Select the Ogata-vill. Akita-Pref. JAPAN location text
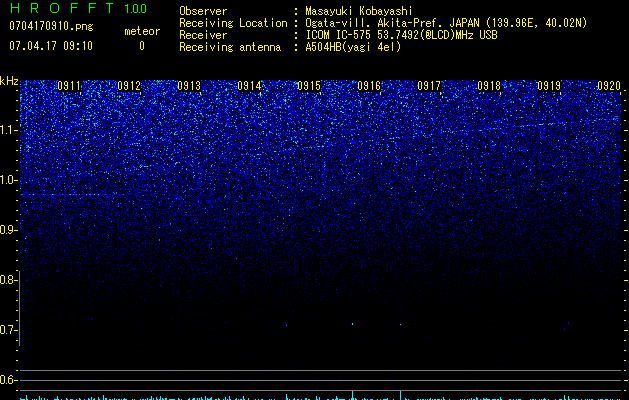The image size is (629, 400). [446, 23]
